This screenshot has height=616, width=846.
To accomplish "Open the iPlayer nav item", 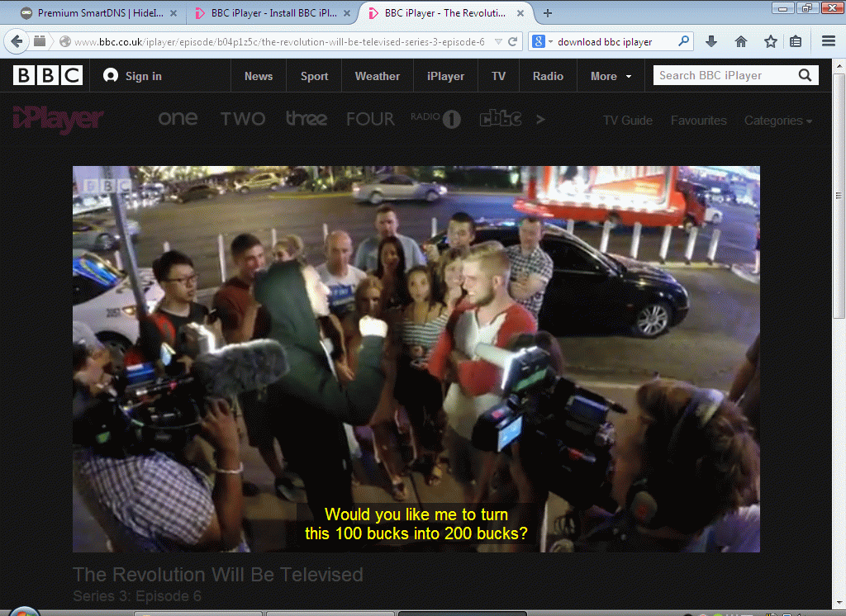I will tap(445, 76).
